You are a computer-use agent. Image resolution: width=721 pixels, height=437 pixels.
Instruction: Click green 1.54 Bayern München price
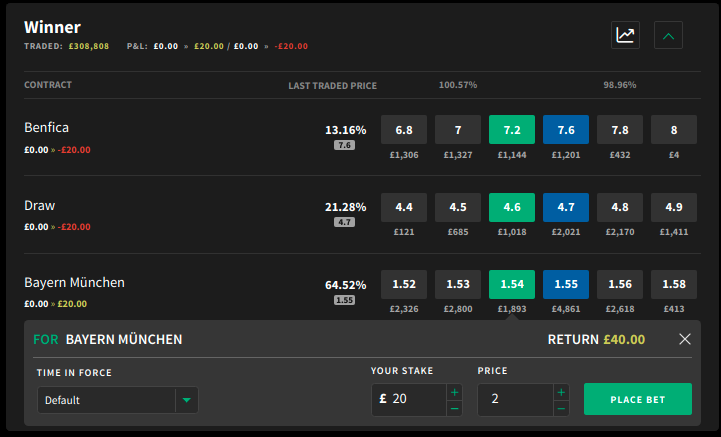[512, 284]
